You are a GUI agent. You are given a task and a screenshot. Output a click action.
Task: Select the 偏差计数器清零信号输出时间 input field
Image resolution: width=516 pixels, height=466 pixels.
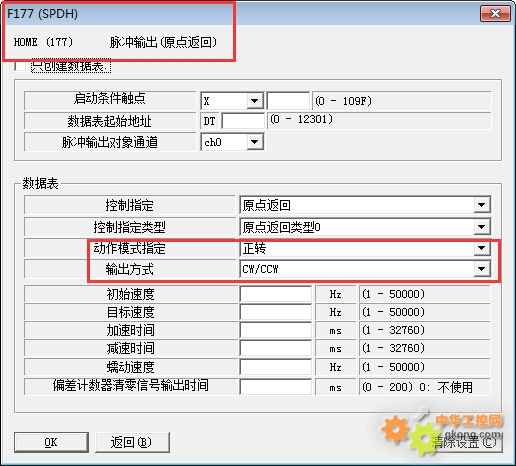coord(276,387)
